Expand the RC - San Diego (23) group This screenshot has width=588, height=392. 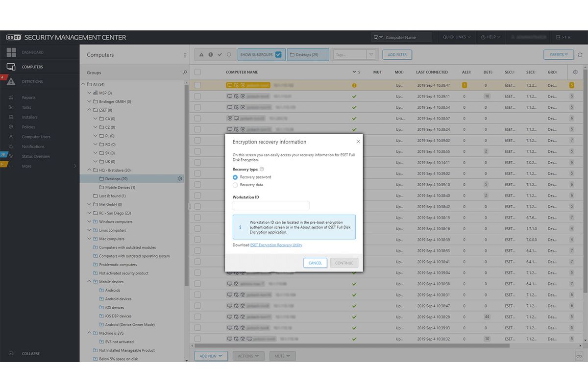(x=89, y=213)
